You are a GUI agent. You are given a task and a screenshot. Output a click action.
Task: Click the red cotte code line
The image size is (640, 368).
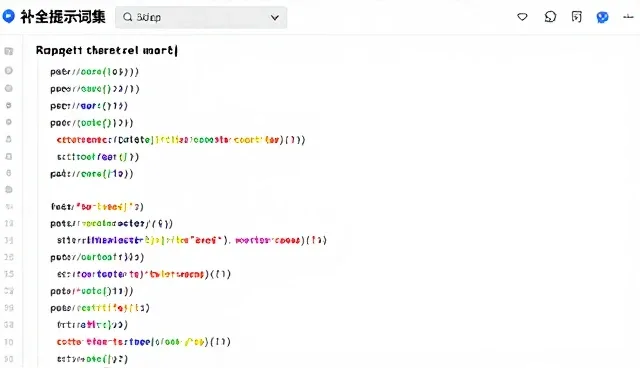coord(144,342)
